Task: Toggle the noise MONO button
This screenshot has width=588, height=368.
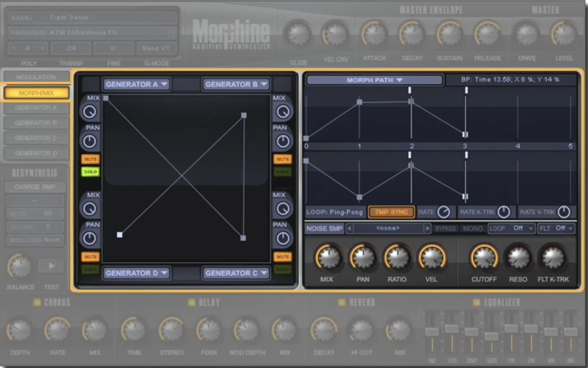Action: pos(472,228)
